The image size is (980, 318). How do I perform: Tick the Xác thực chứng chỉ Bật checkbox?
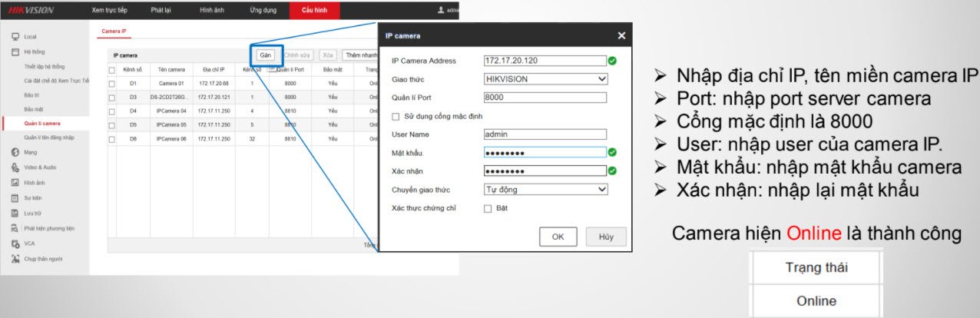[488, 208]
